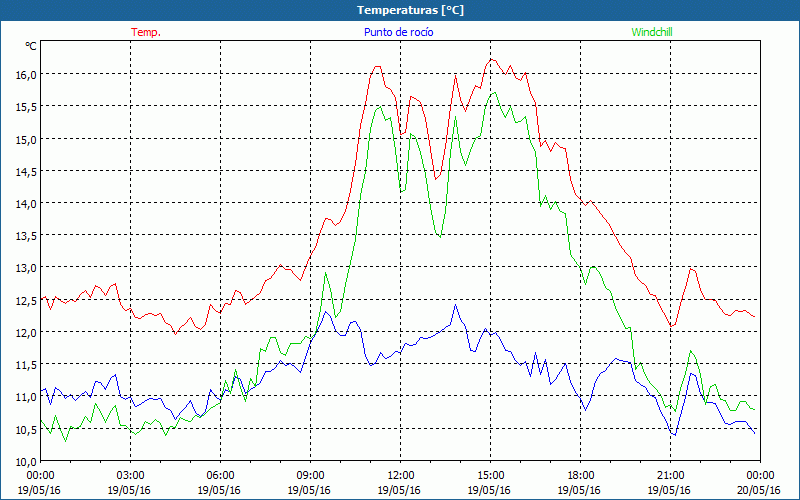Viewport: 800px width, 500px height.
Task: Click the blue dew point minimum near 21:00
Action: pyautogui.click(x=675, y=435)
